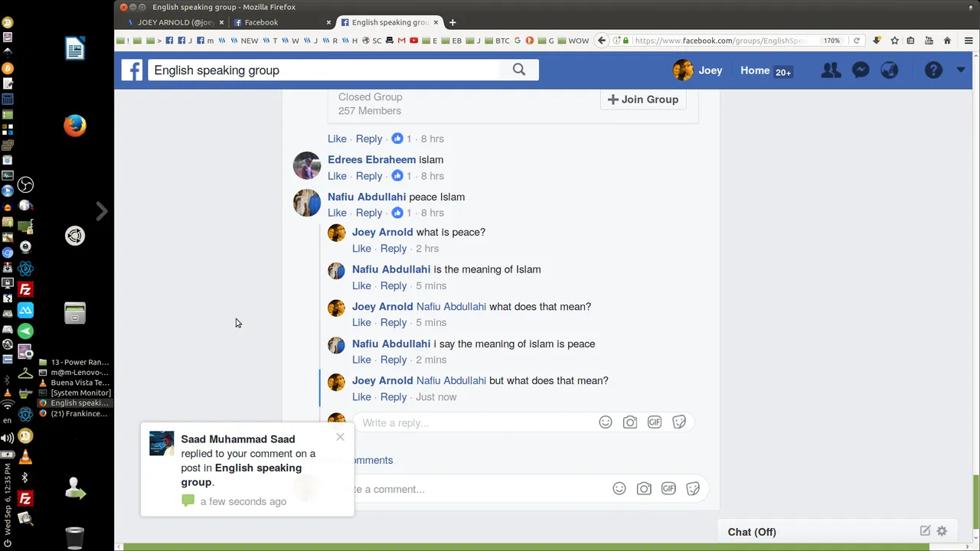
Task: Like the "but what does that mean?" reply
Action: point(361,397)
